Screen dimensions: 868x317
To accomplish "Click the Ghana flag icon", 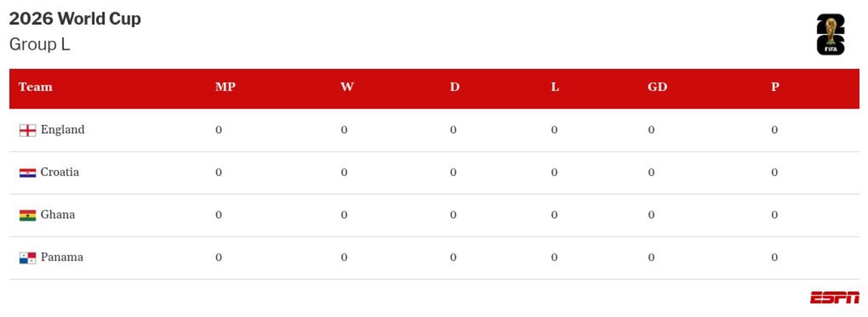I will (x=28, y=215).
